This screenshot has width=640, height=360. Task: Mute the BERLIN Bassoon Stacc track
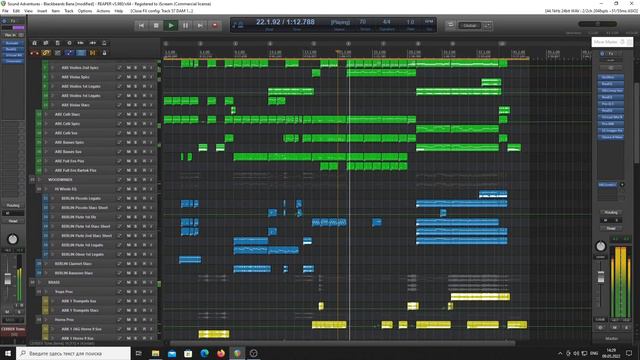129,273
